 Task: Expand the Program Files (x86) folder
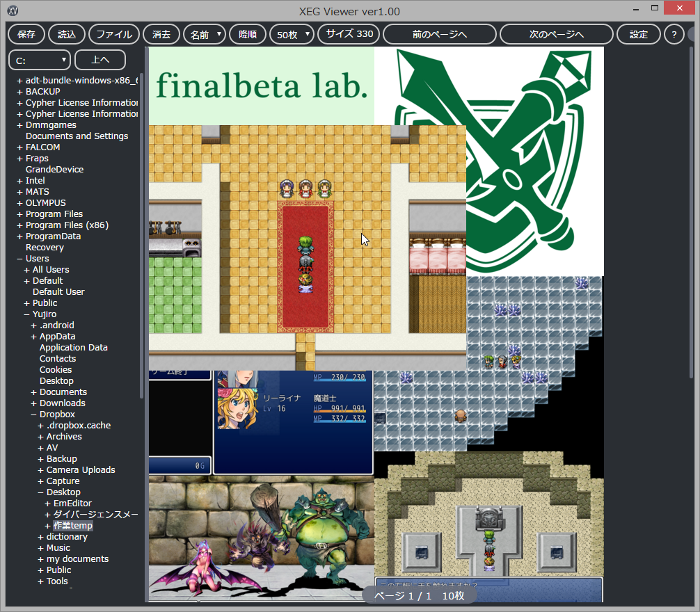click(19, 226)
